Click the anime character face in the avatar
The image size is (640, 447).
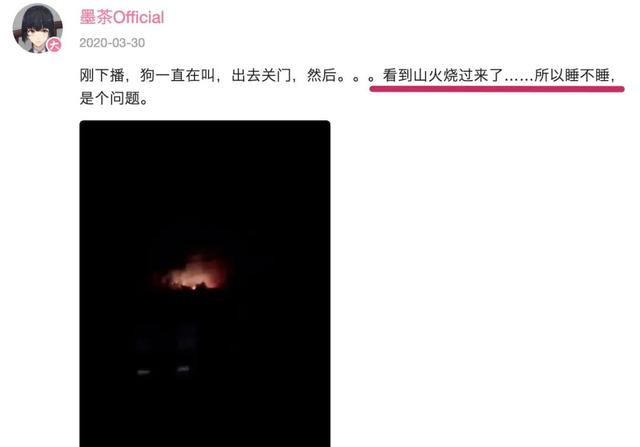37,33
